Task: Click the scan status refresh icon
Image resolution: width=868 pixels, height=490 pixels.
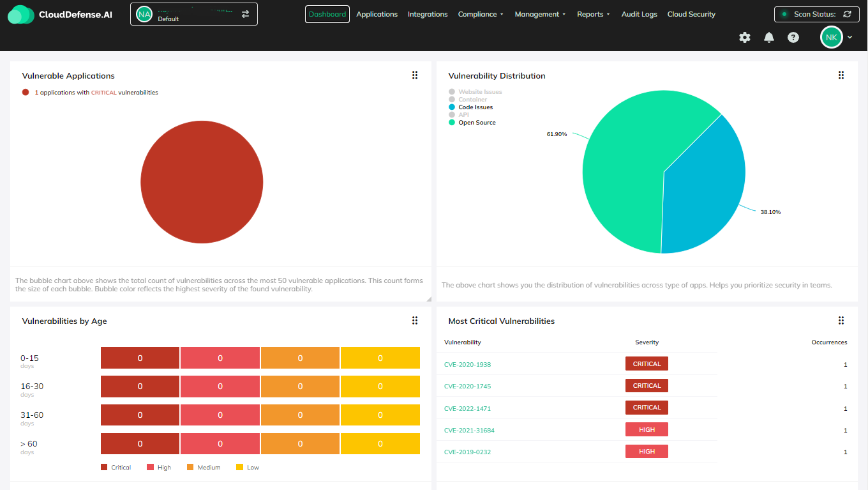Action: click(847, 14)
